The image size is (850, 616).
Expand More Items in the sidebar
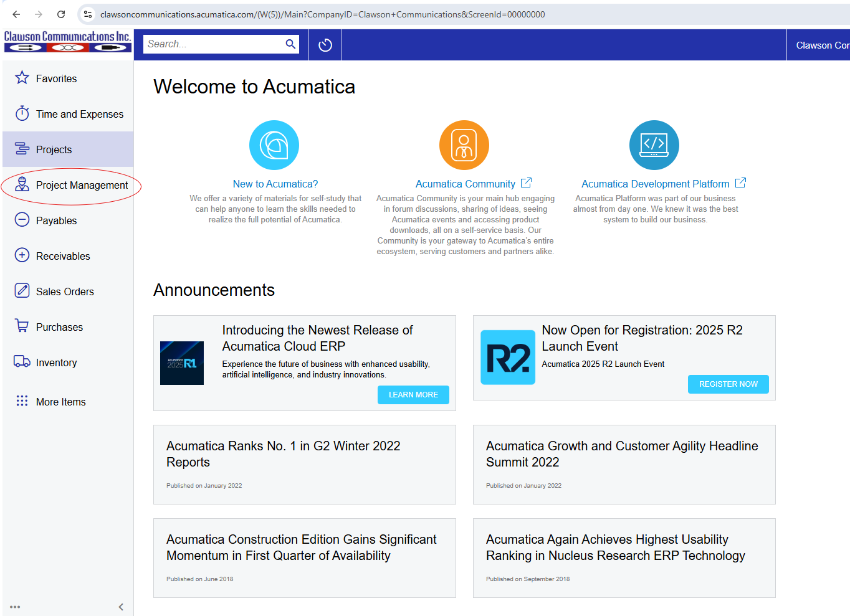click(x=60, y=402)
